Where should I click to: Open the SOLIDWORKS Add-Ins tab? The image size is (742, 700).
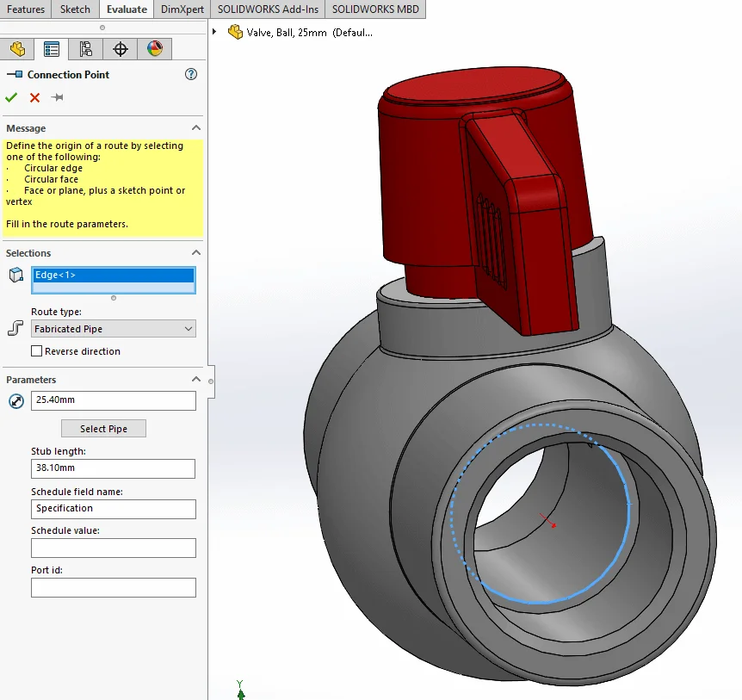click(267, 9)
